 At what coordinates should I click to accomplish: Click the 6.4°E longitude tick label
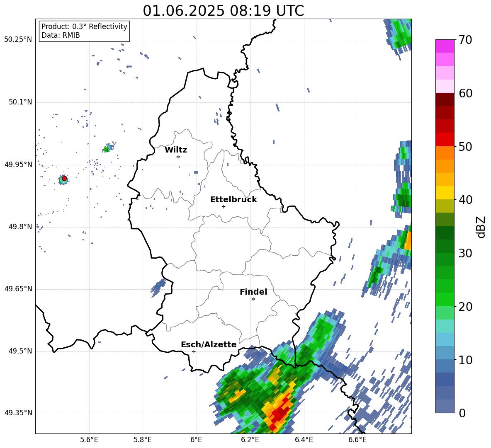click(304, 440)
